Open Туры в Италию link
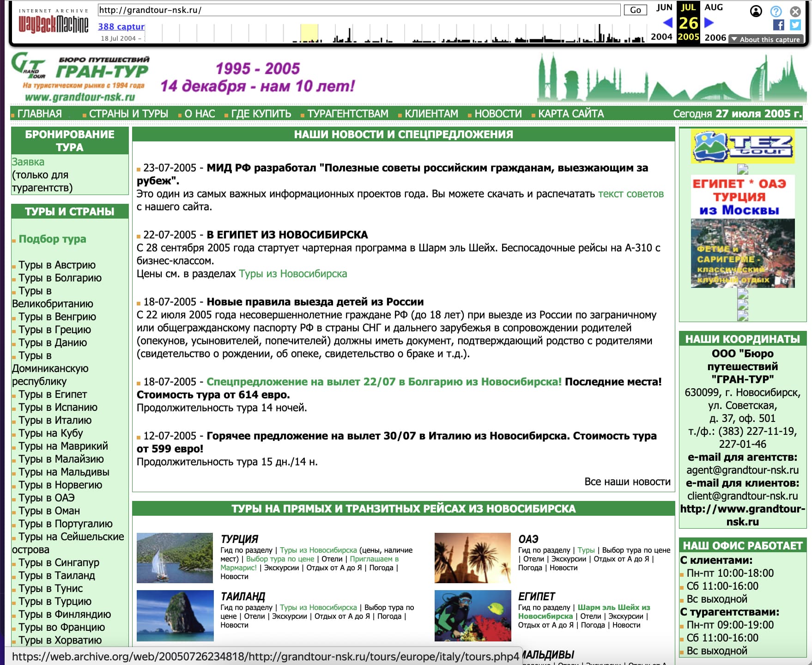This screenshot has width=812, height=665. point(55,420)
